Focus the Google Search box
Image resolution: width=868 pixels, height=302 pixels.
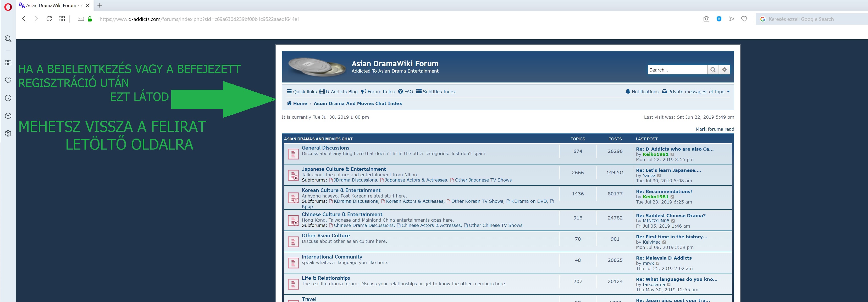pos(812,19)
